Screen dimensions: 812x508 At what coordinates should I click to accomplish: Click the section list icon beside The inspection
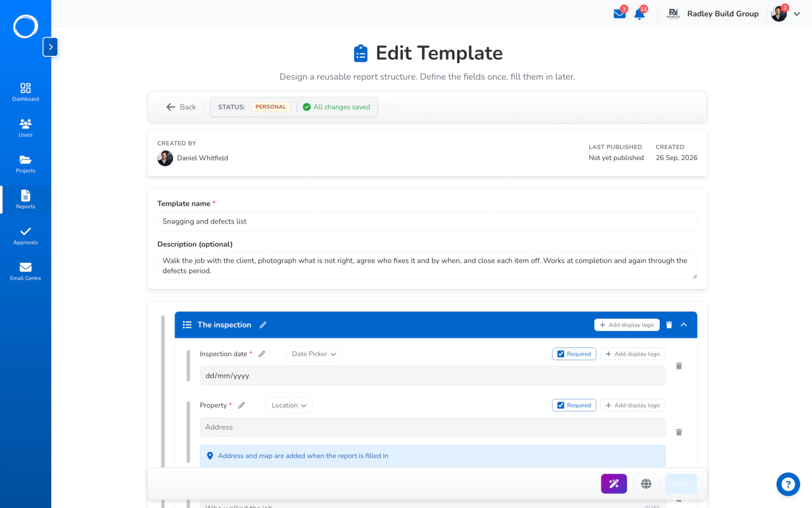[187, 325]
